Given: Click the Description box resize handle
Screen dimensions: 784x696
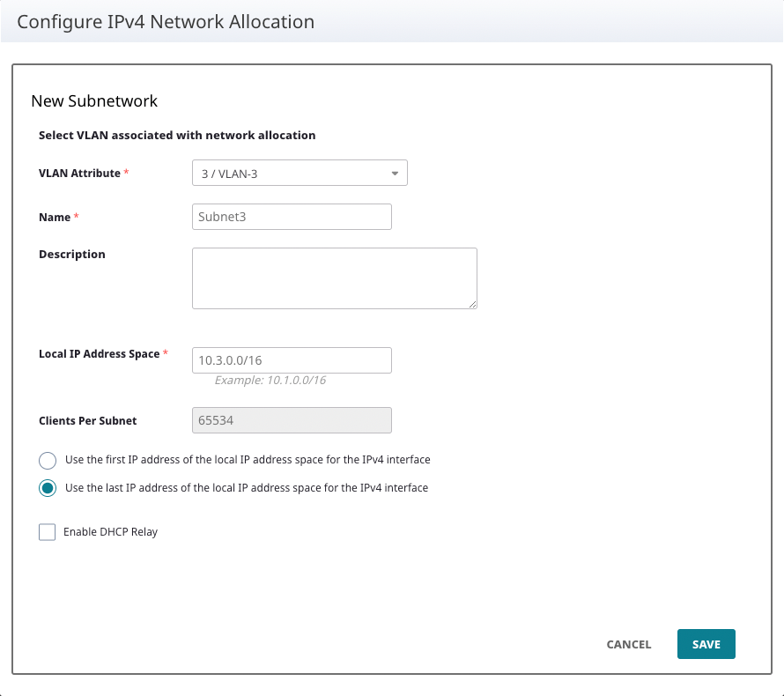Looking at the screenshot, I should 472,304.
